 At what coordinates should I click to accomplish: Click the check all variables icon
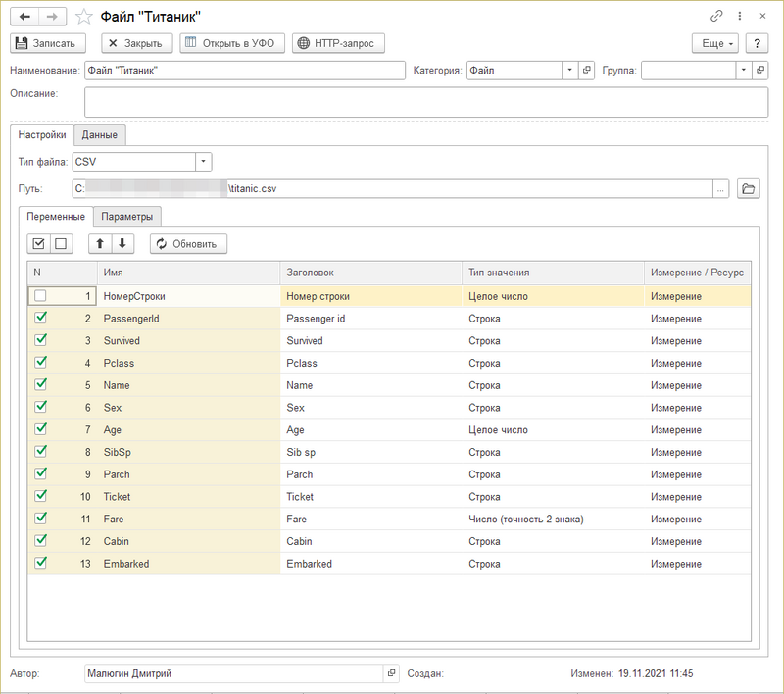tap(39, 243)
